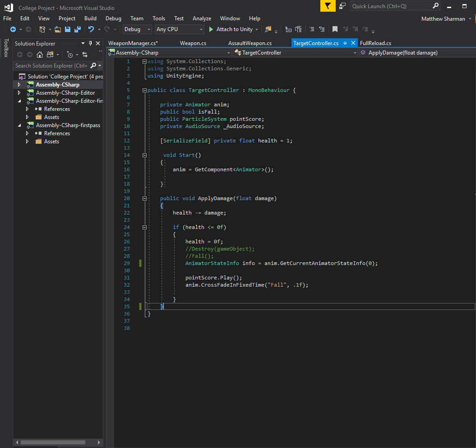This screenshot has height=448, width=476.
Task: Collapse the ApplyDamage method outlining box
Action: (144, 198)
